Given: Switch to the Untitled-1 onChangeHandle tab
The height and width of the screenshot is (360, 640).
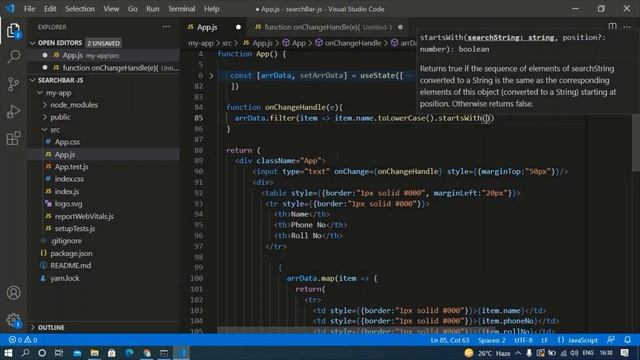Looking at the screenshot, I should [x=329, y=27].
